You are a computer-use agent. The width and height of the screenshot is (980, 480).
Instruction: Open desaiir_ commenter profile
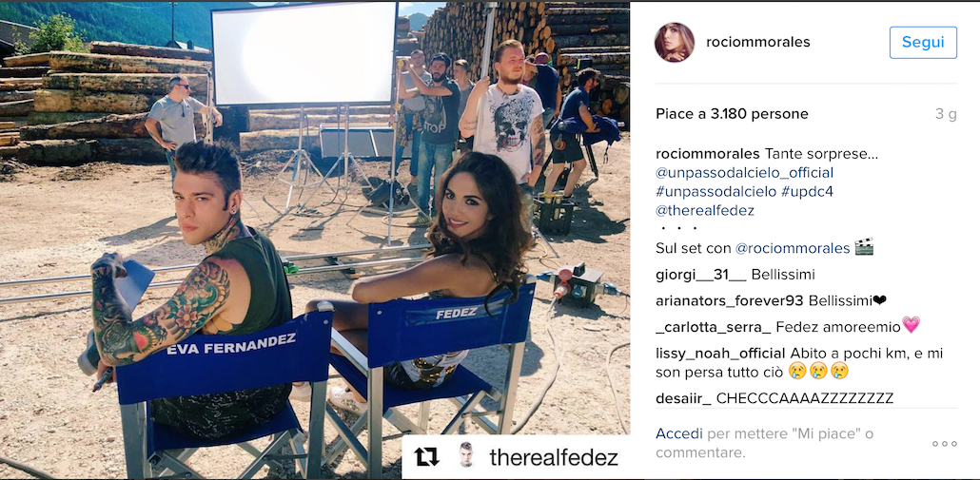[x=683, y=398]
